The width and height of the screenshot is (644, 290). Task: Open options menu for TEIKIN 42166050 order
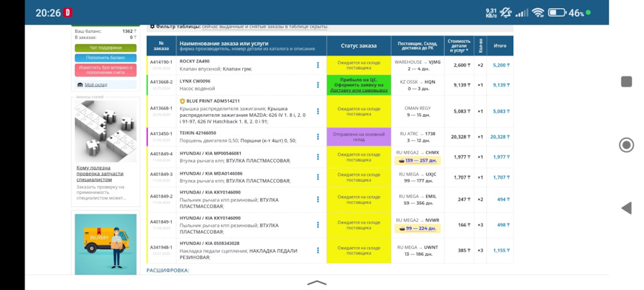tap(318, 136)
